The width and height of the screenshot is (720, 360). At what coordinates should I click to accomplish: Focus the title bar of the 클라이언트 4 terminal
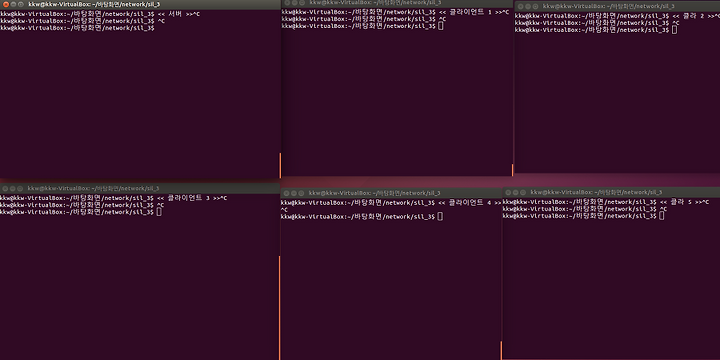point(391,193)
